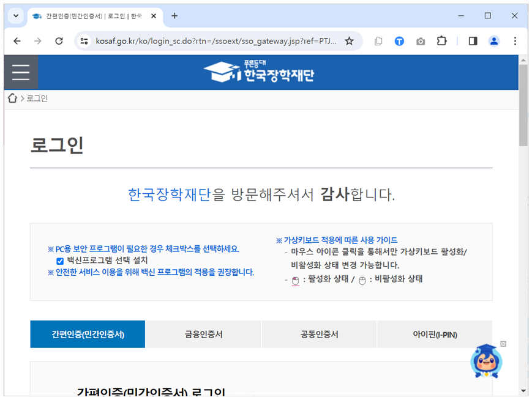Click the browser back arrow

[x=17, y=41]
